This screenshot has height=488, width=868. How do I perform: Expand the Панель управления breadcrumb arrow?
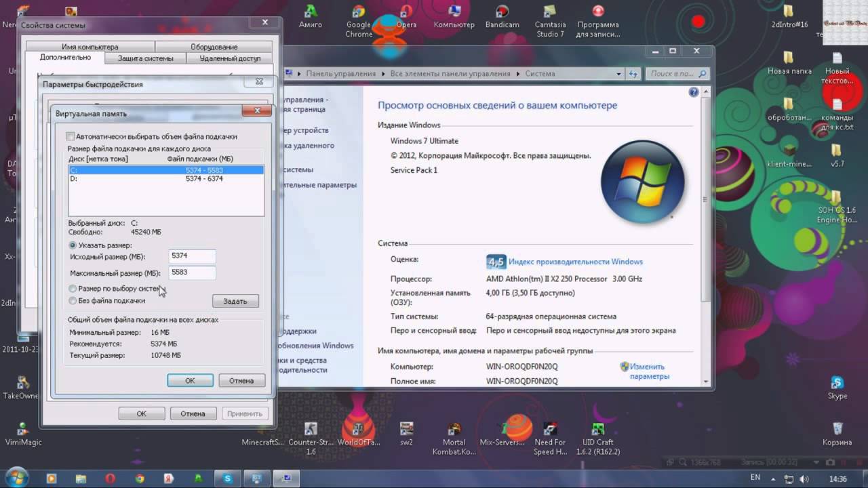point(382,74)
